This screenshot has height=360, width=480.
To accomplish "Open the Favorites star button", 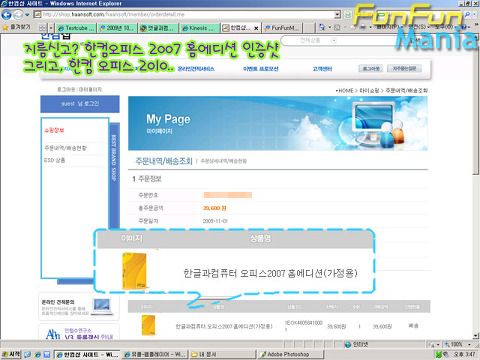I will (x=17, y=27).
